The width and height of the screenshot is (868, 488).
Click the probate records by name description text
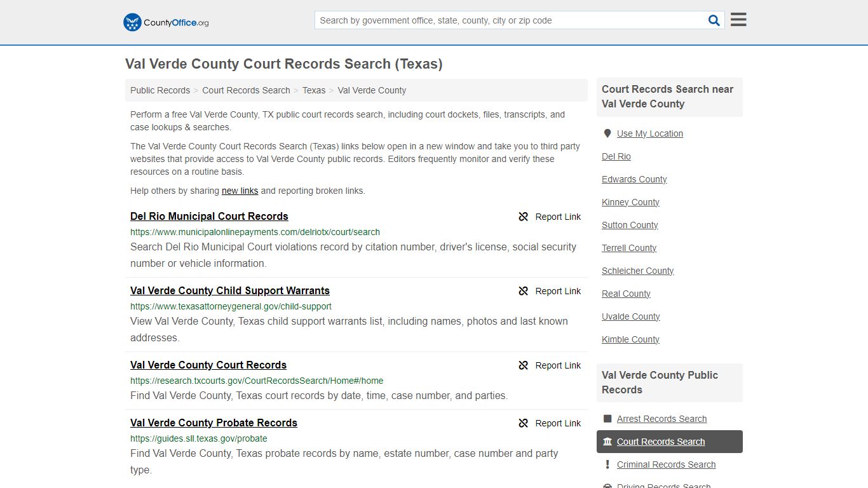[x=344, y=461]
